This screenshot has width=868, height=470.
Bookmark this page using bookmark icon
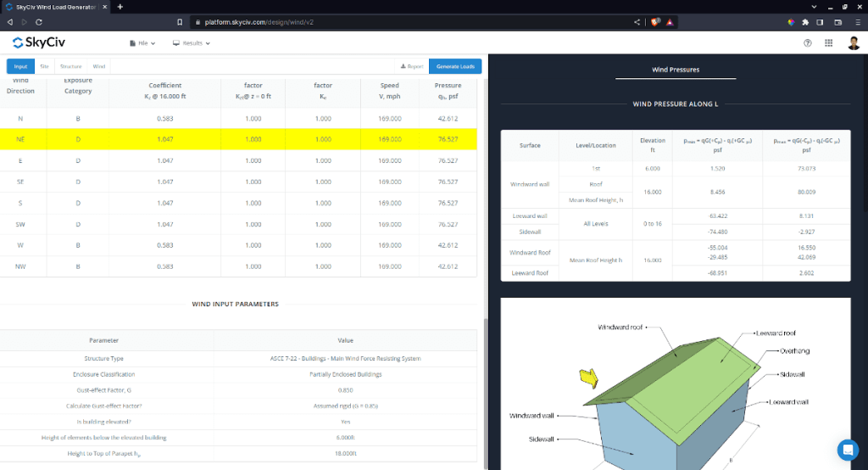pos(180,22)
